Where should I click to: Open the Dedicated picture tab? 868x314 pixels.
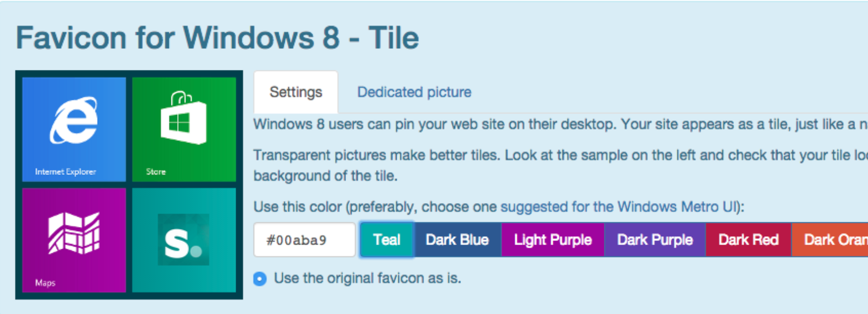tap(414, 92)
